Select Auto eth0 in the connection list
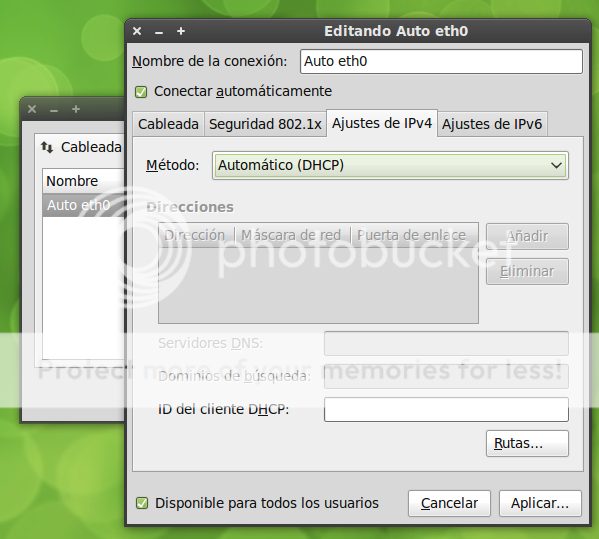This screenshot has width=599, height=539. click(x=84, y=206)
